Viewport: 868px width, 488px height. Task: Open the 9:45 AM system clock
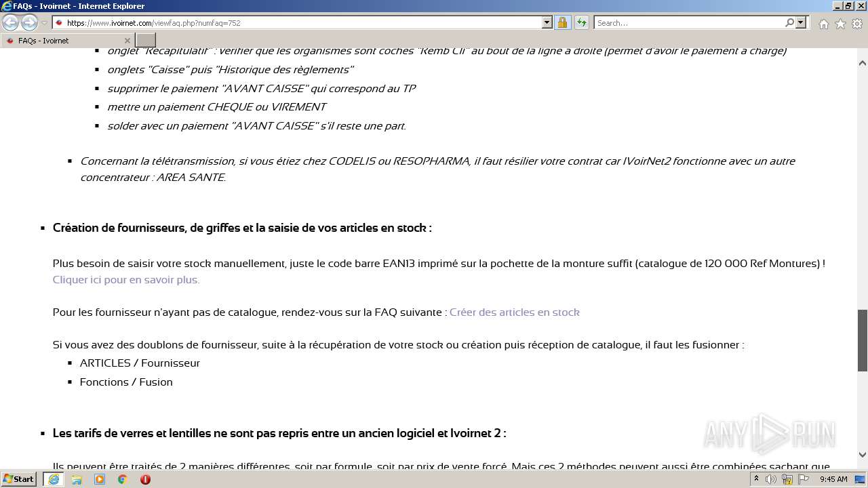click(x=833, y=479)
